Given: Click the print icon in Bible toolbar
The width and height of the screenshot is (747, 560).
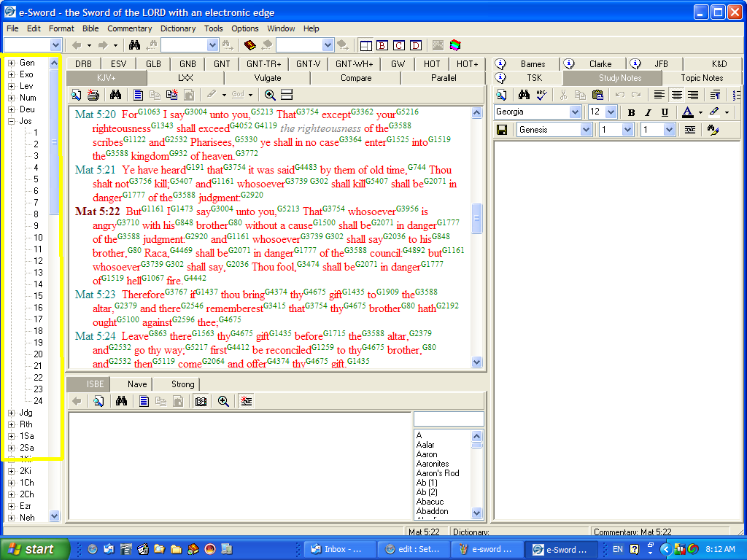Looking at the screenshot, I should (x=93, y=95).
